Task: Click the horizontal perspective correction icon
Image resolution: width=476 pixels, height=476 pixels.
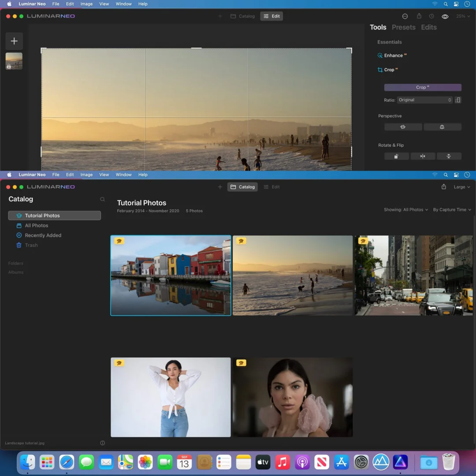Action: [x=403, y=127]
